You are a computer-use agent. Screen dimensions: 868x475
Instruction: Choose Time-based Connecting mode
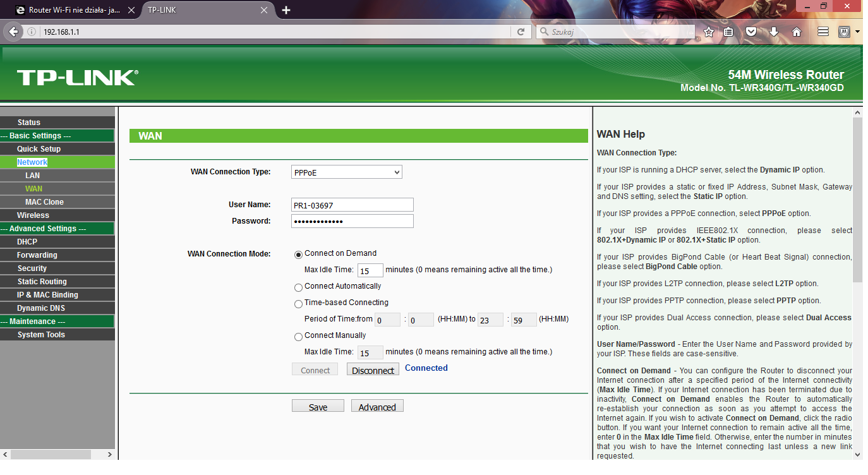click(x=298, y=304)
